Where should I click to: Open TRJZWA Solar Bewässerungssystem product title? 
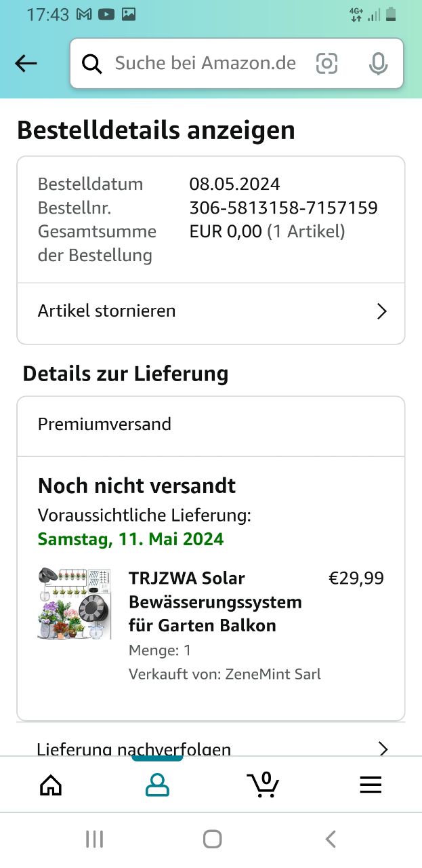[x=215, y=601]
